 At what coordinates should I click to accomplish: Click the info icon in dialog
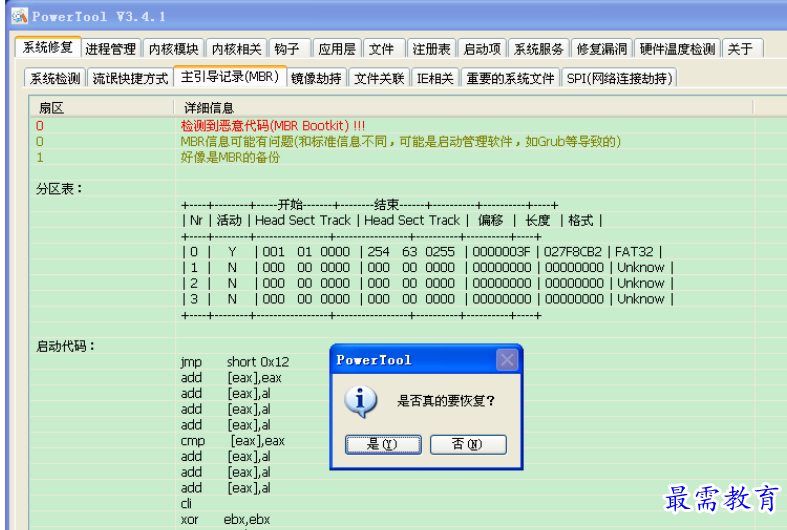tap(360, 401)
